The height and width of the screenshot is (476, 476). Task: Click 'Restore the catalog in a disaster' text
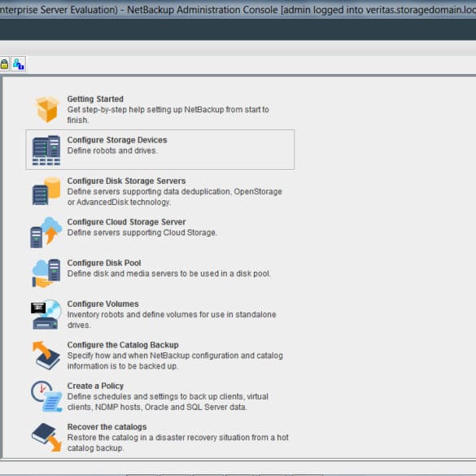coord(178,443)
